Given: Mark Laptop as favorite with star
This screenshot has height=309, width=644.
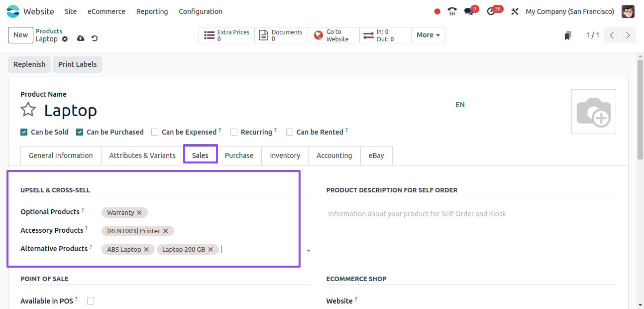Looking at the screenshot, I should pyautogui.click(x=28, y=110).
